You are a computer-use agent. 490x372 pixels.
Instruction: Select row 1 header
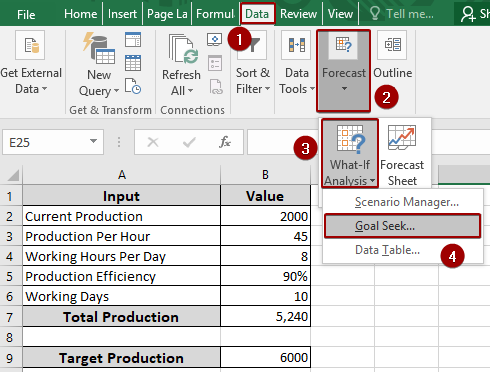(10, 196)
